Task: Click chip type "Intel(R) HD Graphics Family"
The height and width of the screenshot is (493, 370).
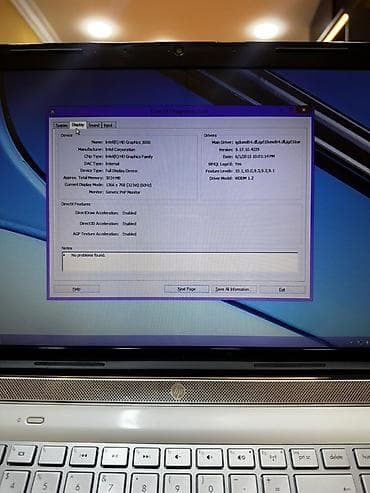Action: (x=129, y=157)
